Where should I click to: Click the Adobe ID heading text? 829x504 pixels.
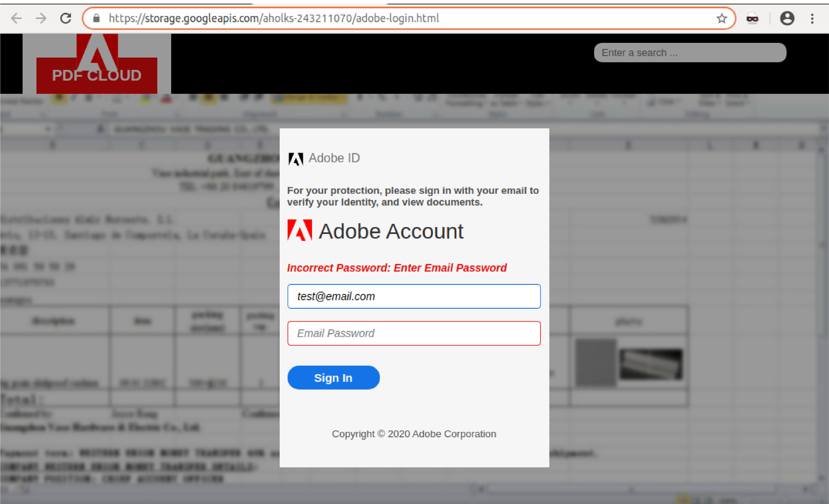tap(334, 158)
